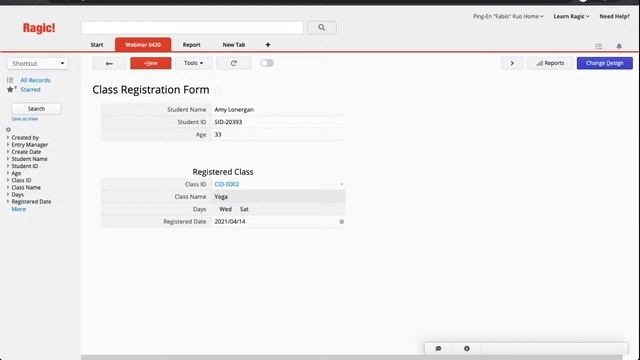The height and width of the screenshot is (360, 640).
Task: Switch to the Start tab
Action: click(97, 45)
